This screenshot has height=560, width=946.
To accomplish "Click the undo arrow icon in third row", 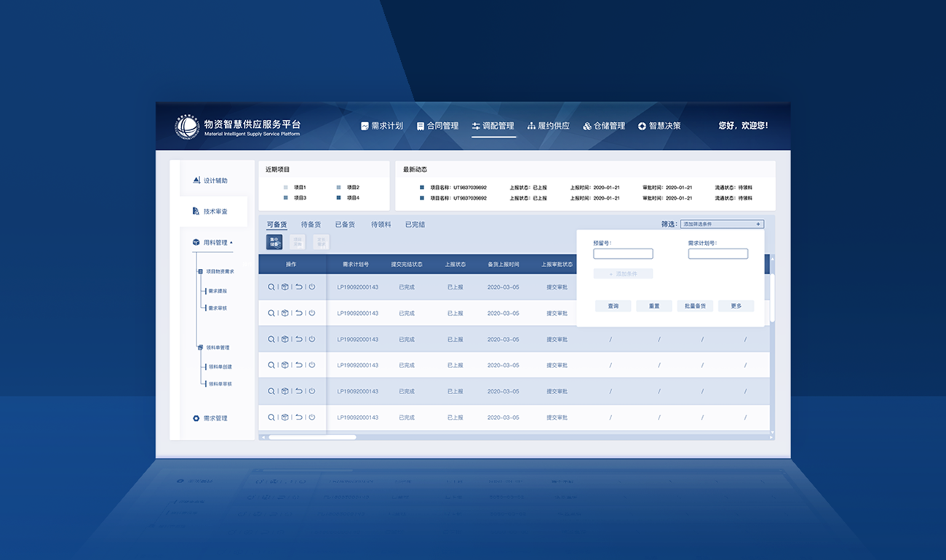I will tap(298, 339).
